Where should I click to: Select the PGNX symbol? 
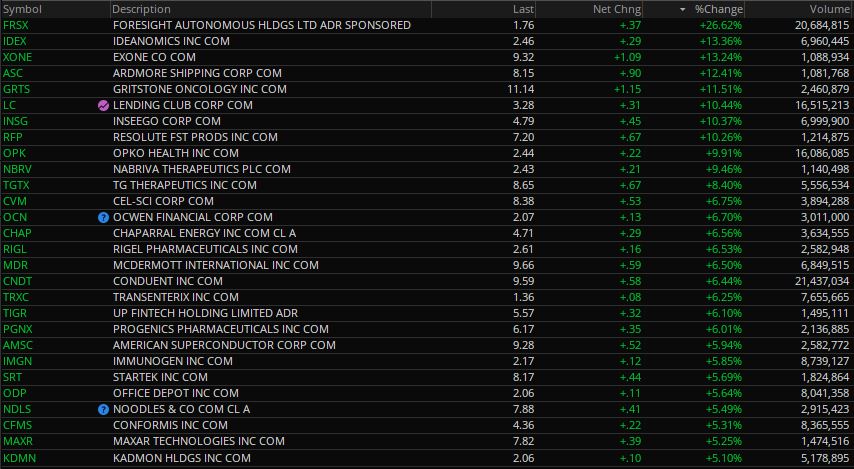coord(17,329)
